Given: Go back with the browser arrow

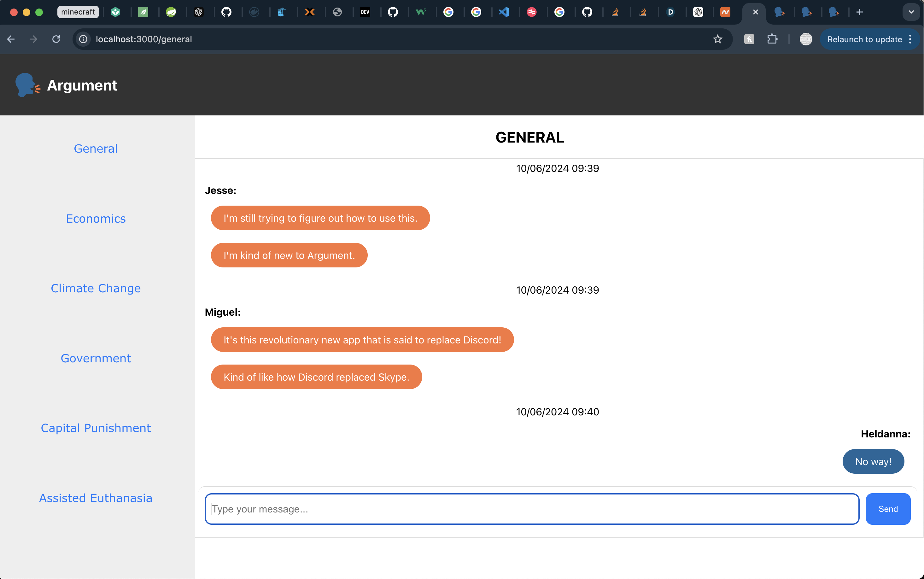Looking at the screenshot, I should (x=11, y=39).
